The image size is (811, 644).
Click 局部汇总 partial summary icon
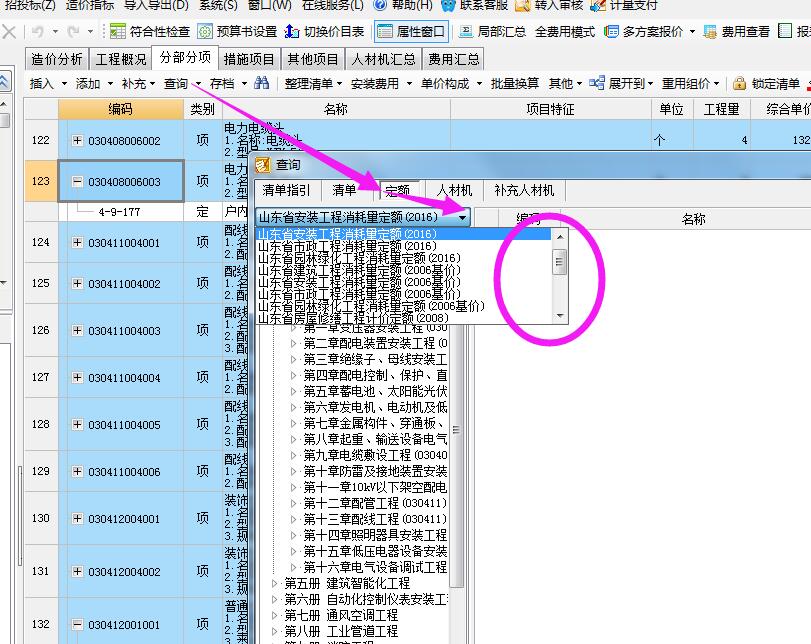click(465, 32)
